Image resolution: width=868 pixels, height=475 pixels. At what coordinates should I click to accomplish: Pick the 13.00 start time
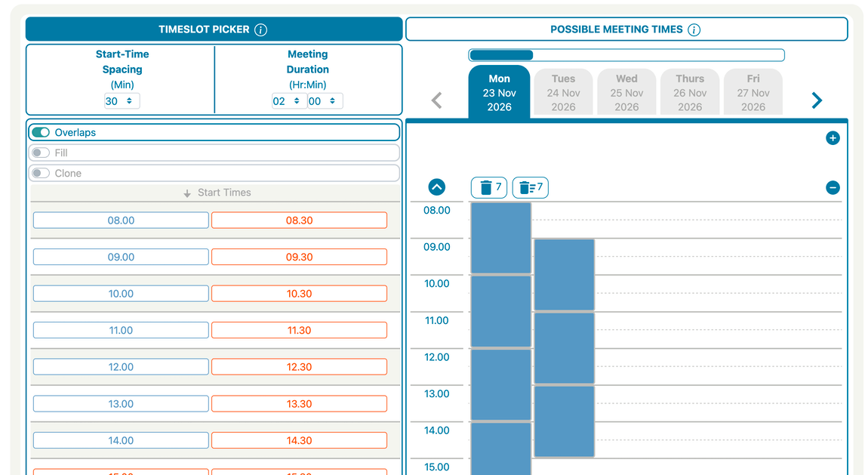[121, 403]
